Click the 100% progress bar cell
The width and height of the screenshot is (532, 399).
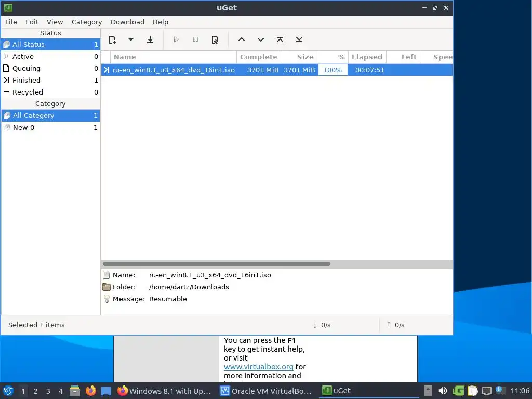[x=333, y=70]
